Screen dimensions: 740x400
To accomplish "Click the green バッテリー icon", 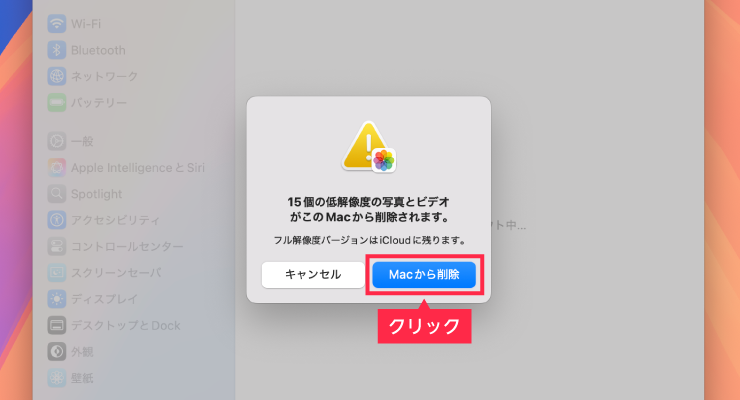I will pyautogui.click(x=57, y=102).
